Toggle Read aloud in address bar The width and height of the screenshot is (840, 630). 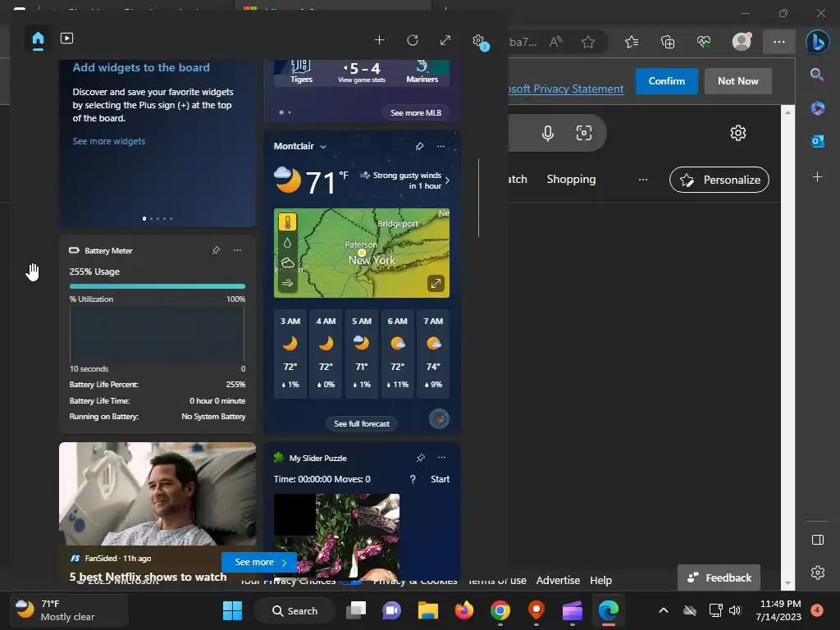[x=555, y=42]
